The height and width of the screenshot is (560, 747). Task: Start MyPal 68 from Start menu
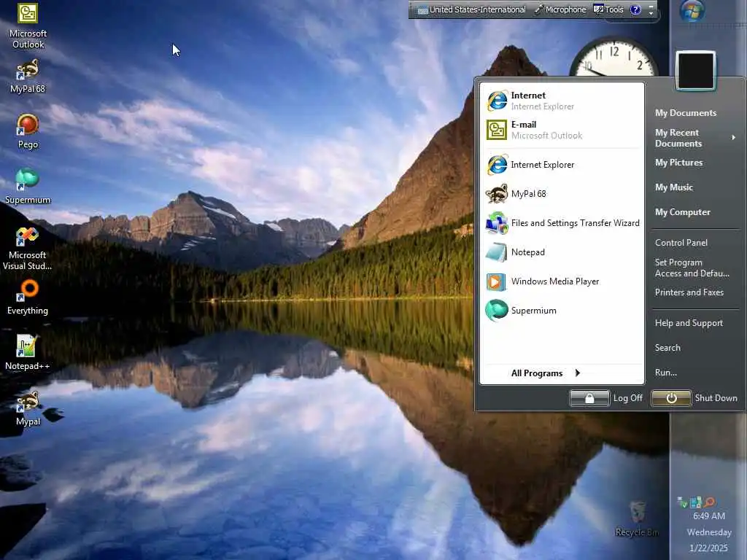[x=562, y=194]
